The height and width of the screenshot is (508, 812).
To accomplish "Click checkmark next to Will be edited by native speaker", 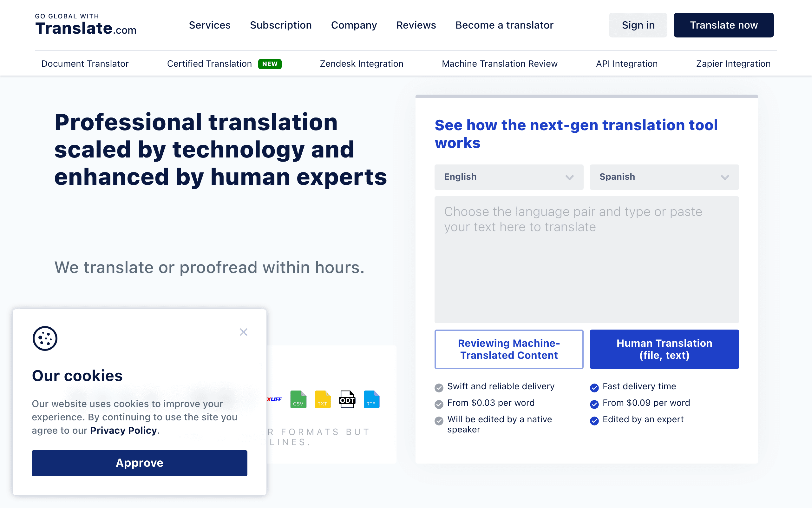I will click(x=439, y=421).
